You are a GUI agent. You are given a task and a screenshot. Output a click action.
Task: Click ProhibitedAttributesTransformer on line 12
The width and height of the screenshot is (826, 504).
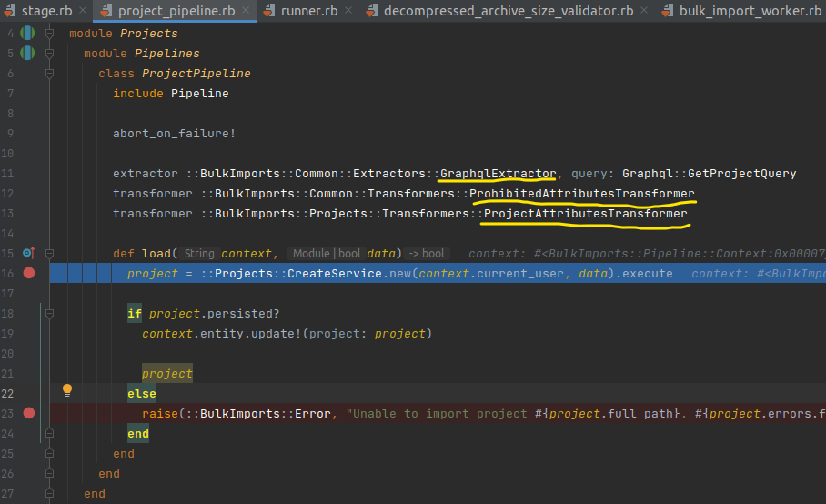582,193
